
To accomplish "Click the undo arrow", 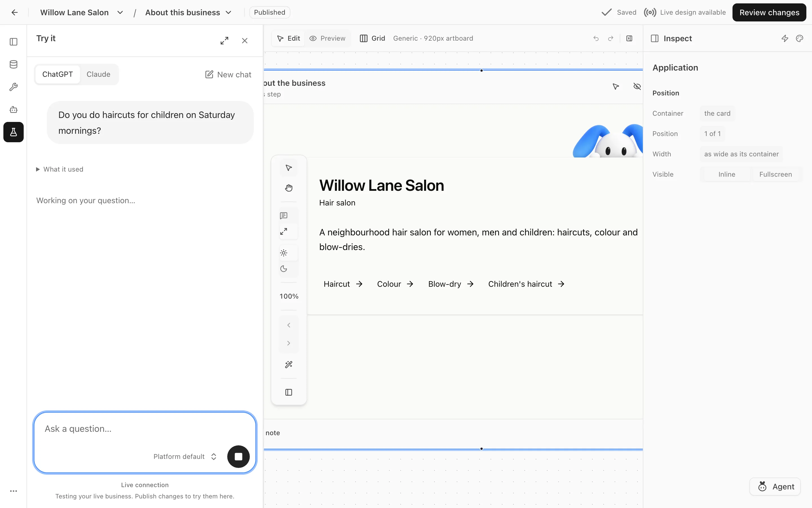I will (x=596, y=38).
